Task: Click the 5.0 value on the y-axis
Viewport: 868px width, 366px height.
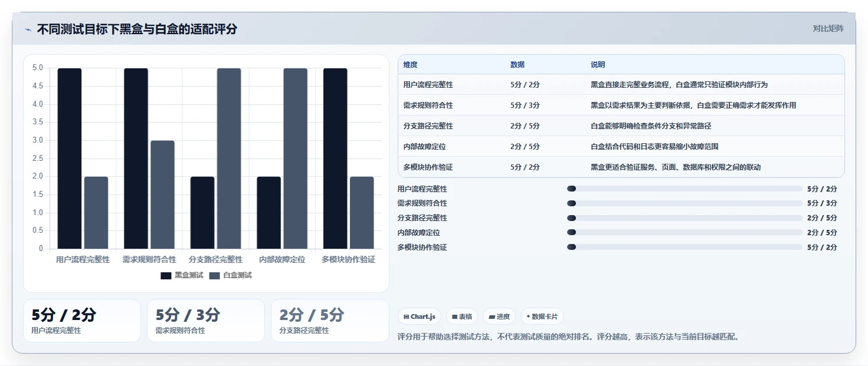Action: [x=38, y=68]
